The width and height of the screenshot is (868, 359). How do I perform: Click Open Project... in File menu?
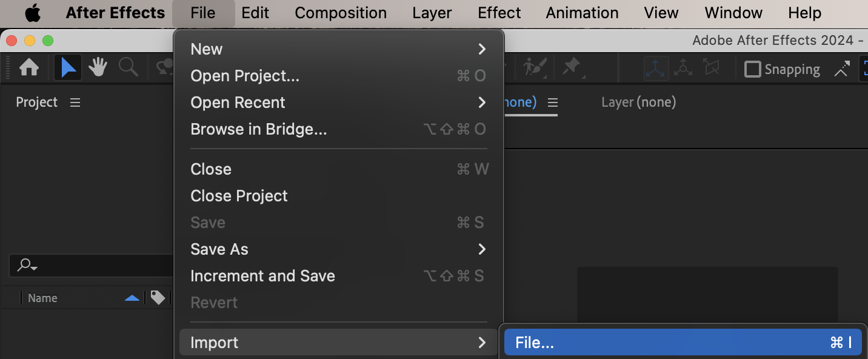pos(338,76)
